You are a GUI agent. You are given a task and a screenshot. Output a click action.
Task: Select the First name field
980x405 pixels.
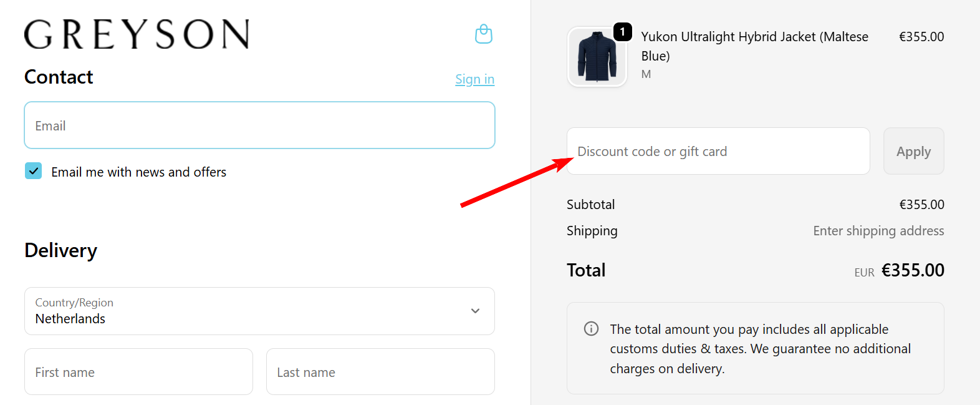pos(138,371)
